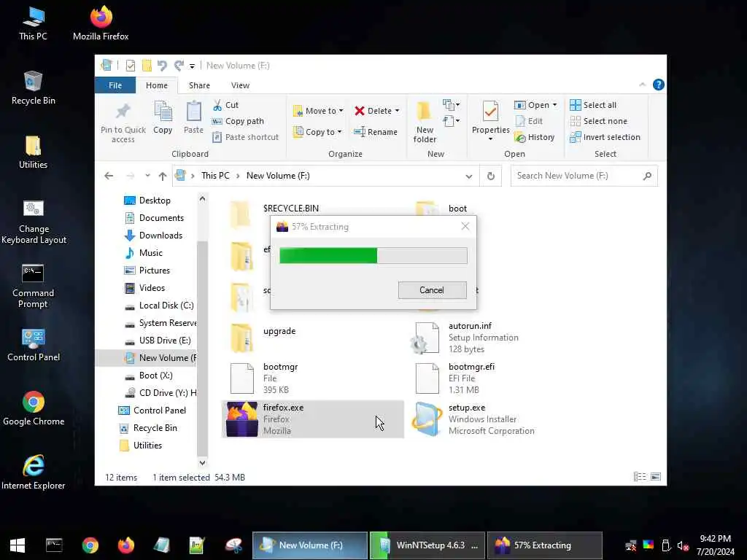
Task: Switch to Details view icon in status bar
Action: tap(639, 477)
